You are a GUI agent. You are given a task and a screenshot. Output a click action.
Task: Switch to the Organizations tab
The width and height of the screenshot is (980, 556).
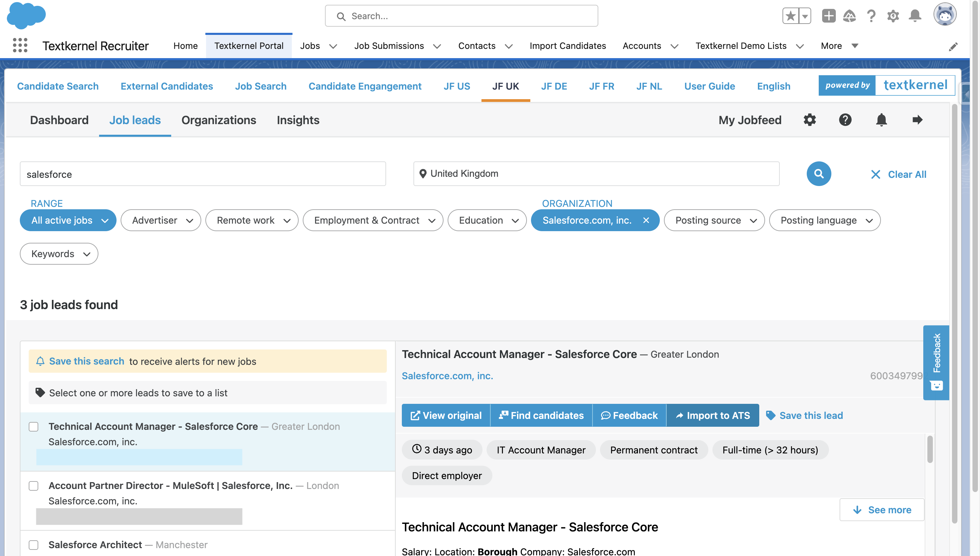pos(219,120)
